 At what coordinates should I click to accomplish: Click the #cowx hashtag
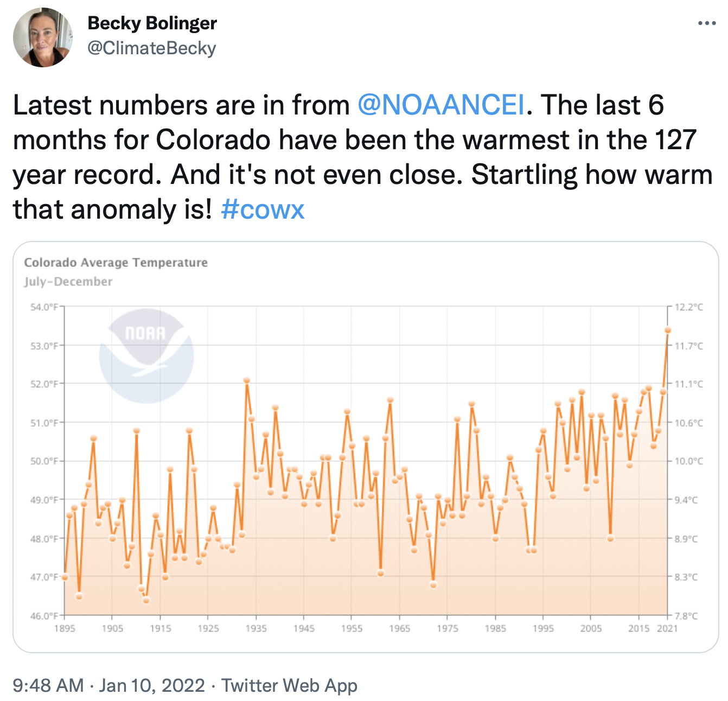pyautogui.click(x=263, y=209)
